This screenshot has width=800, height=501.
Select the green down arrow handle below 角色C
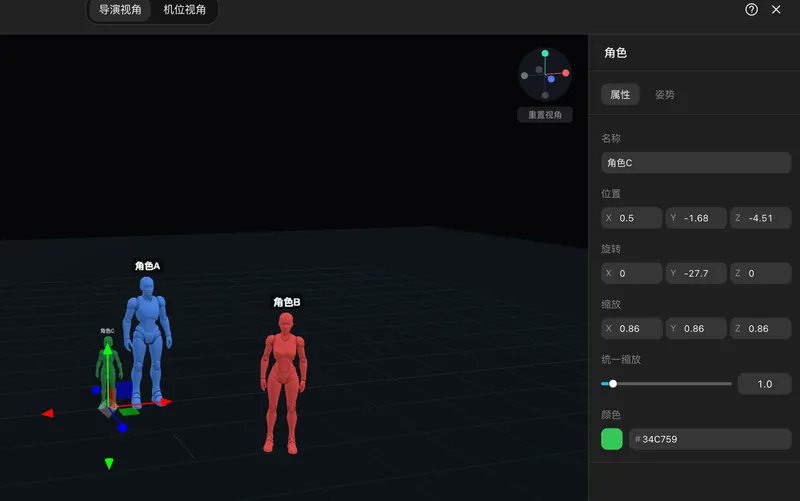point(109,463)
